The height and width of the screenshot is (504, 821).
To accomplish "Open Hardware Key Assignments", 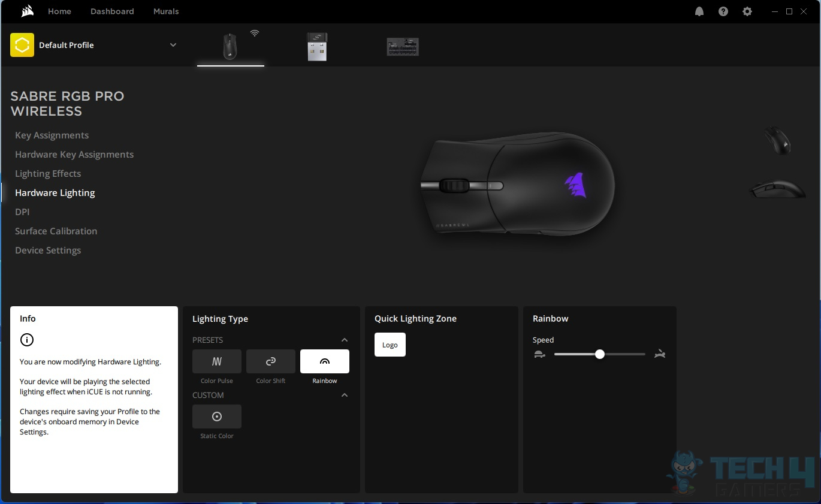I will click(x=74, y=155).
